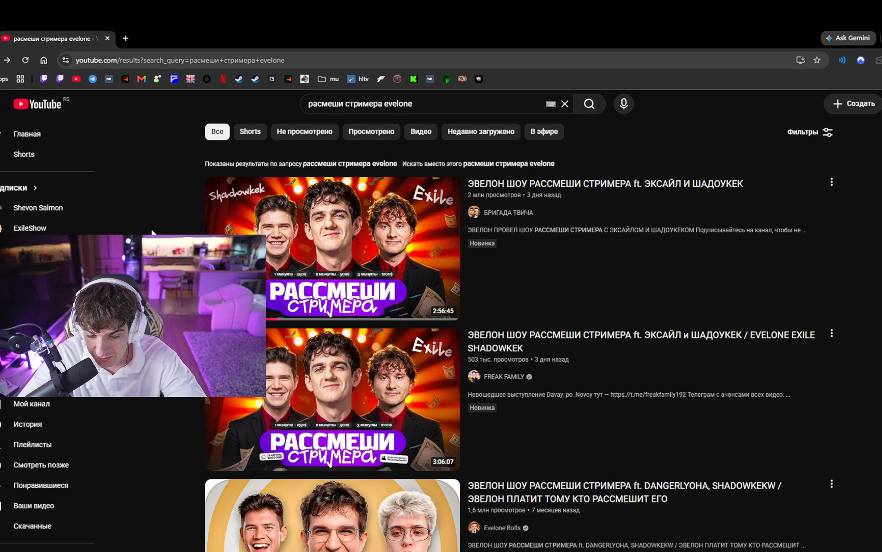This screenshot has height=552, width=882.
Task: Close the YouTube search results tab
Action: 107,38
